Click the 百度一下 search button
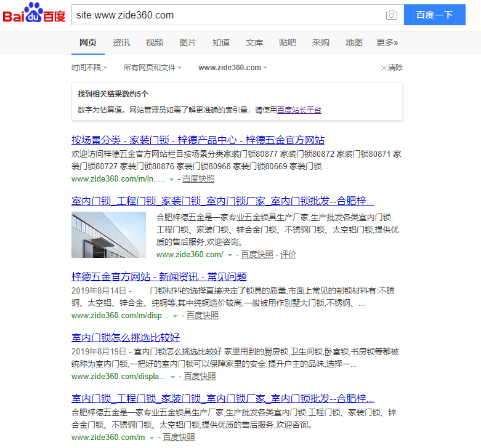 (x=434, y=15)
